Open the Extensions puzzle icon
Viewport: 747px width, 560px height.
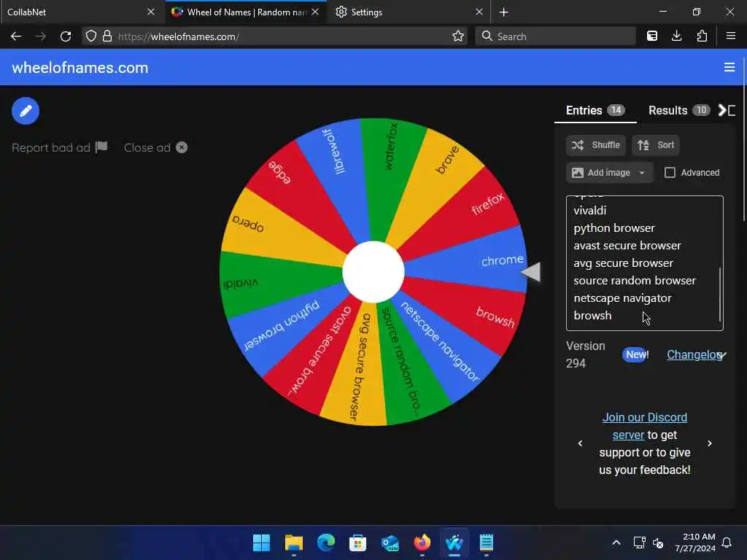(702, 36)
